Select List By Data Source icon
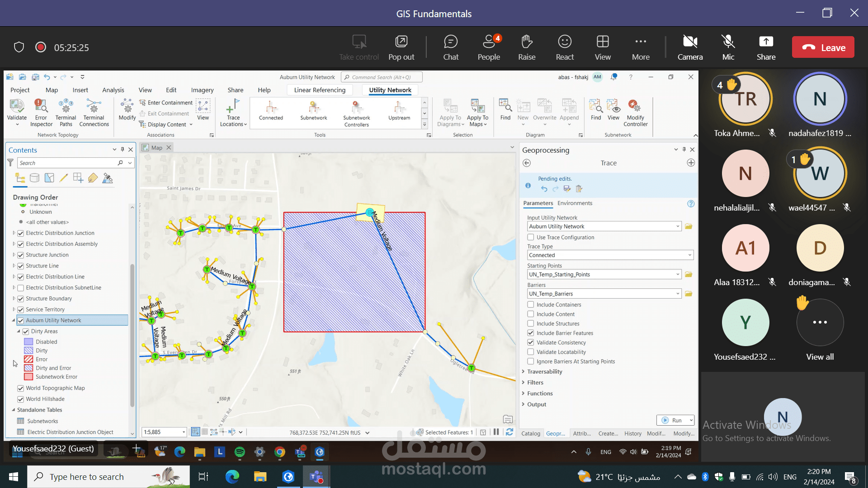868x488 pixels. pyautogui.click(x=34, y=178)
